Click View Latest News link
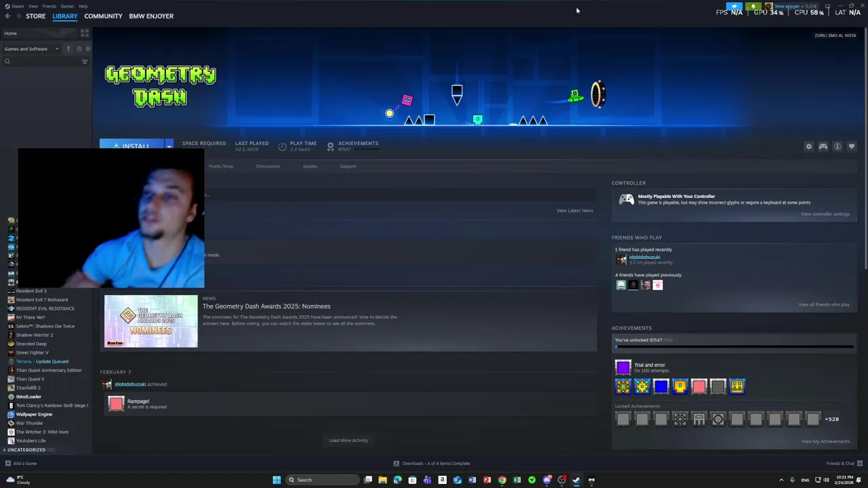This screenshot has height=488, width=868. coord(574,211)
